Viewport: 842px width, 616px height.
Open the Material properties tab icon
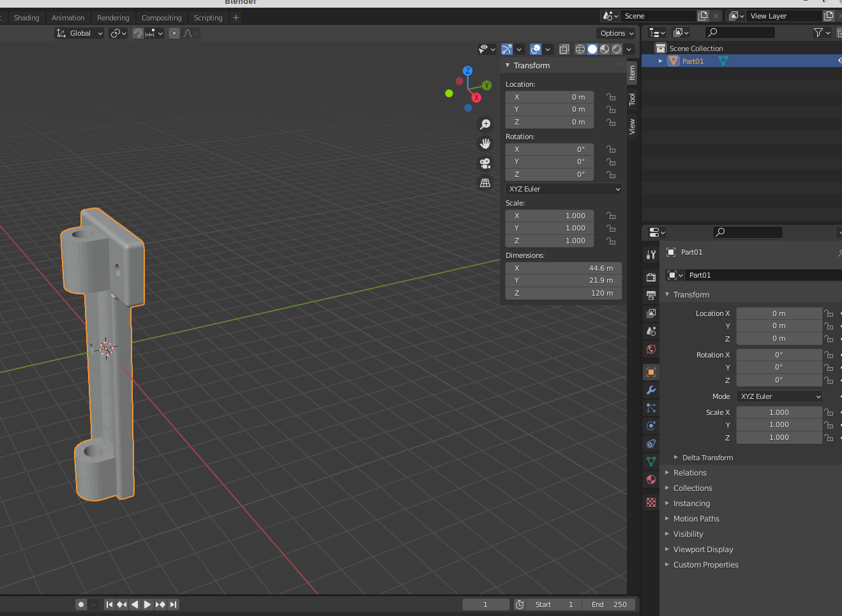click(x=651, y=479)
